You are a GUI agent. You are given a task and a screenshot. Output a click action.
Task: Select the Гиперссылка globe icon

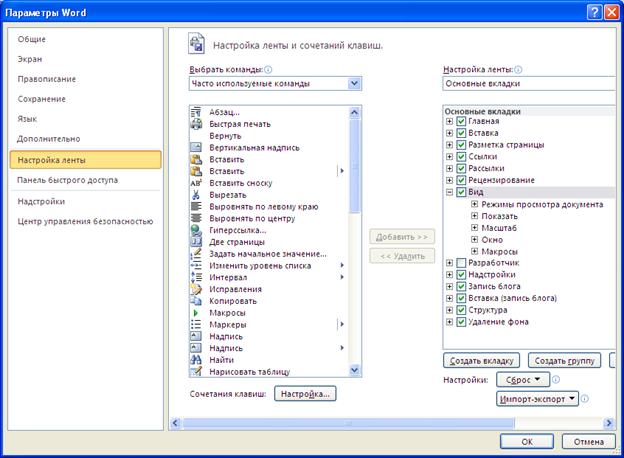(197, 230)
